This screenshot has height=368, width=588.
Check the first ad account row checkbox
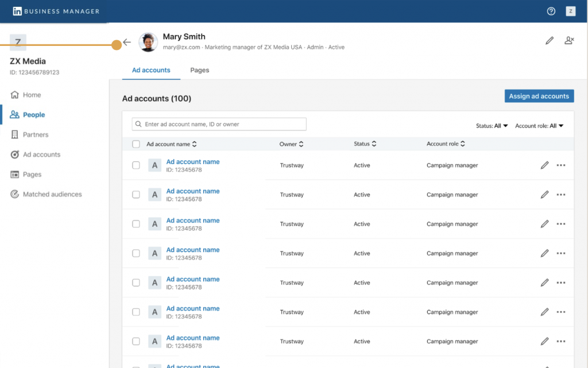click(136, 165)
